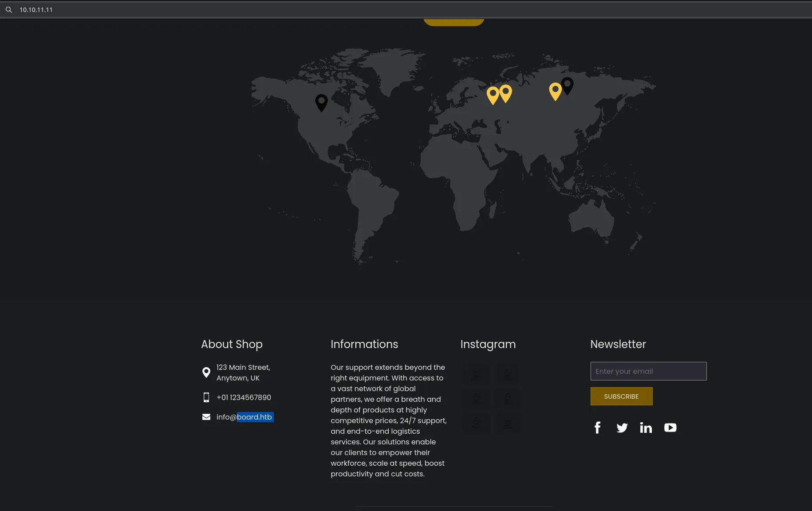
Task: Click the info@board.htb email address
Action: click(x=244, y=417)
